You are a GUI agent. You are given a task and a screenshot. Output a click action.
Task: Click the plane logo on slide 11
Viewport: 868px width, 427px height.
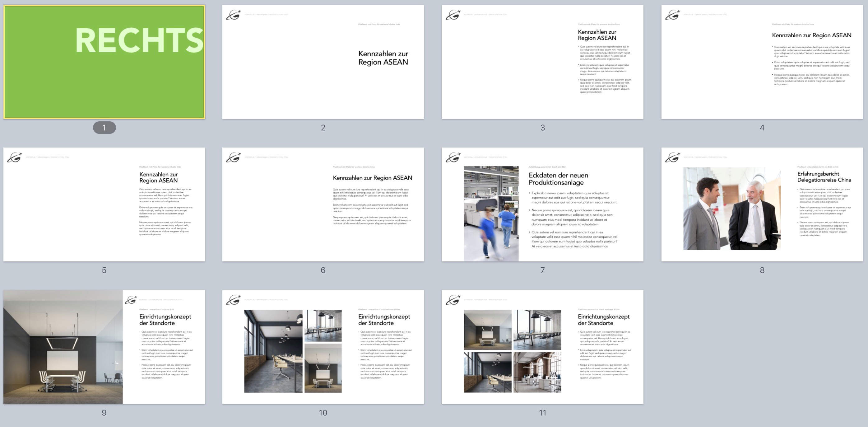pos(453,300)
